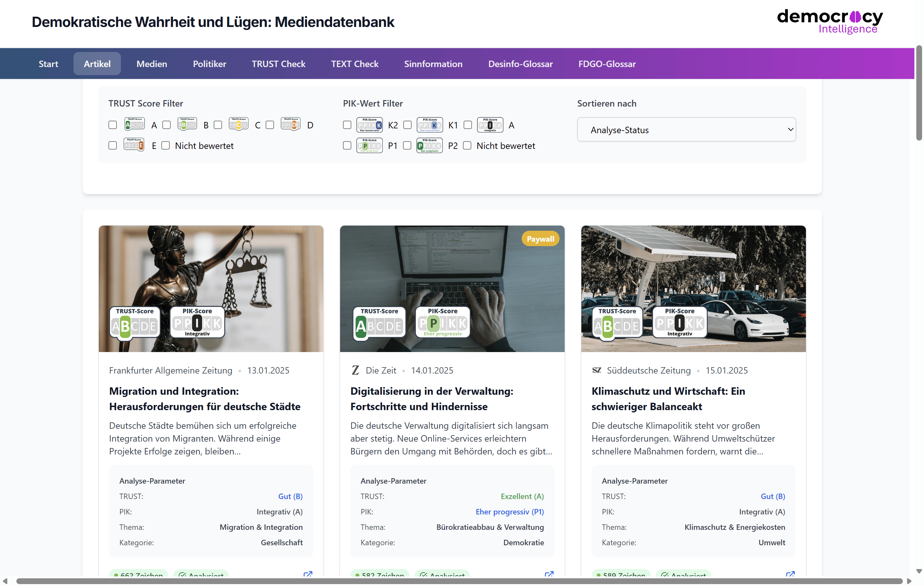
Task: Open article Klimaschutz und Wirtschaft headline
Action: click(x=668, y=399)
